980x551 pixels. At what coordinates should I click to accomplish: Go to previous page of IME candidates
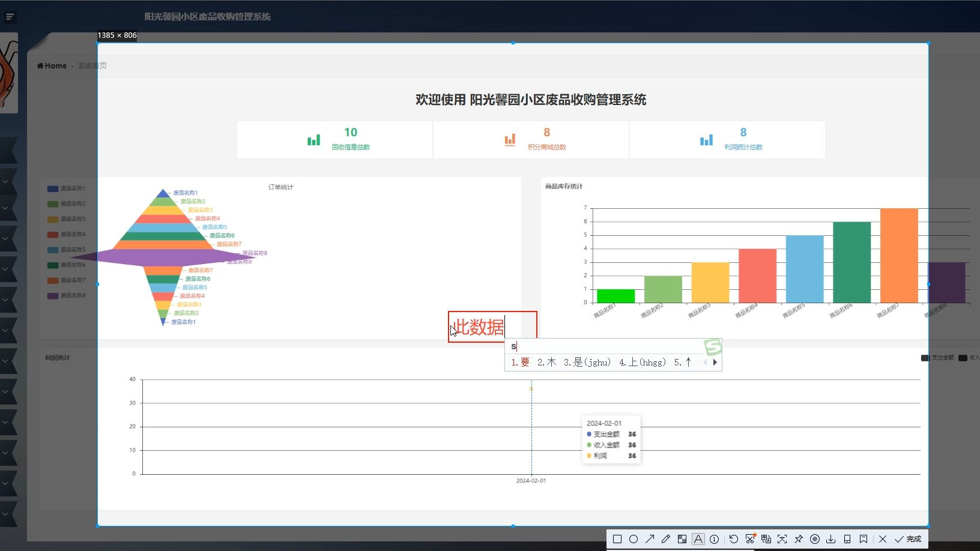705,363
